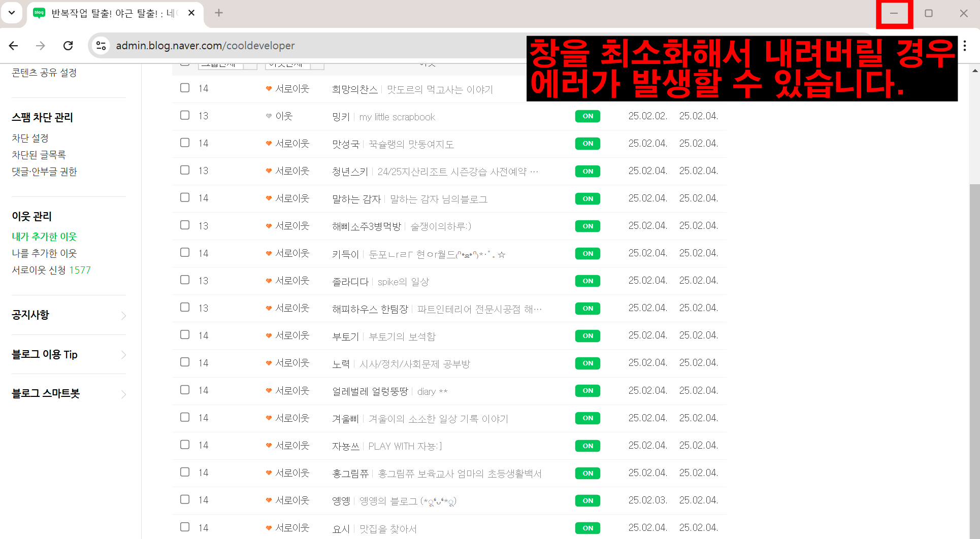View site information icon in address bar
The width and height of the screenshot is (980, 539).
101,46
